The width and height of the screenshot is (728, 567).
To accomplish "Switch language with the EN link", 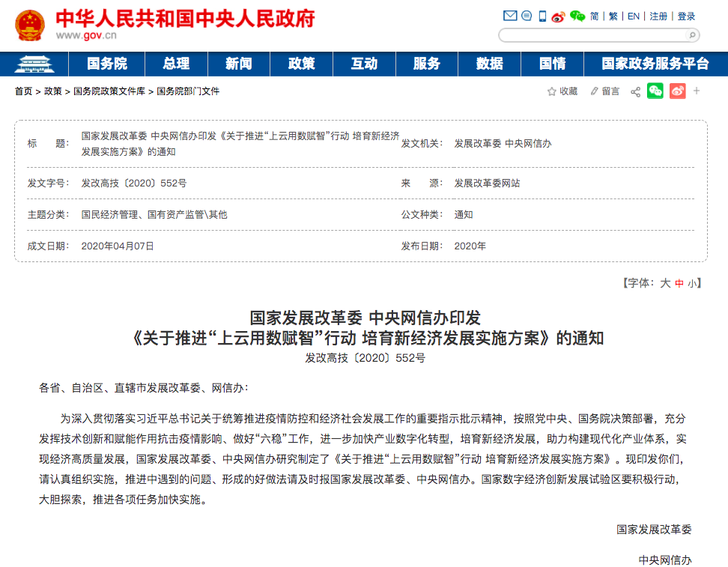I will [x=634, y=16].
